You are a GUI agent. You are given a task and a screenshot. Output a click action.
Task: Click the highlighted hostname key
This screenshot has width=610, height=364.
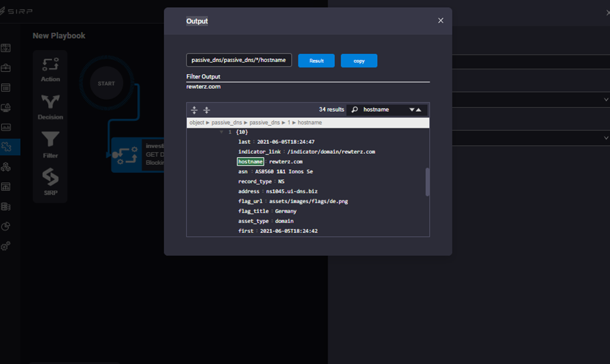250,162
